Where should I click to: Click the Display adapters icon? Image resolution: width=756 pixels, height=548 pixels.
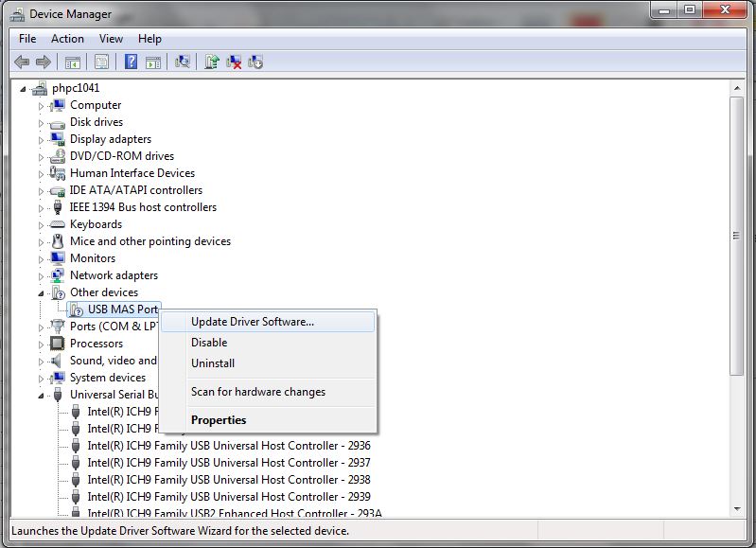(58, 139)
